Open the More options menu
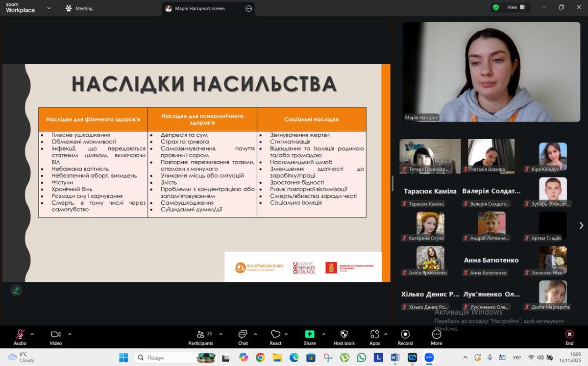This screenshot has height=366, width=588. (x=436, y=337)
